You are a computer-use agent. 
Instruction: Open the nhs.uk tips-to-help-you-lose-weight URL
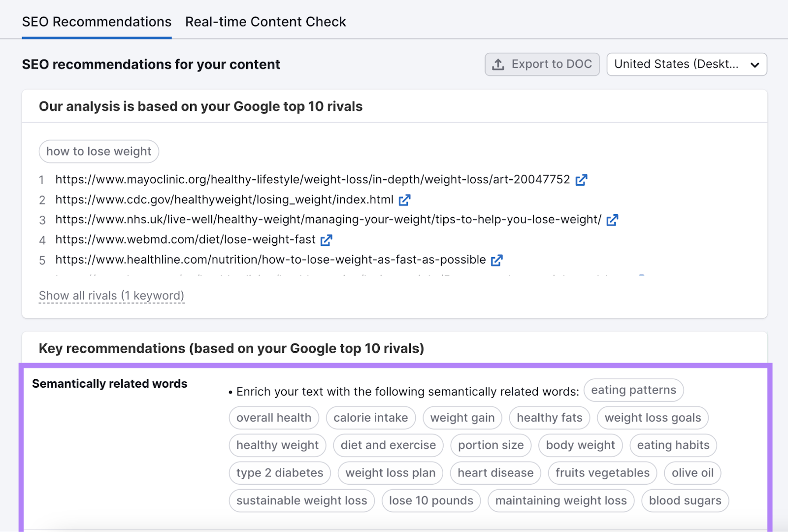point(328,220)
